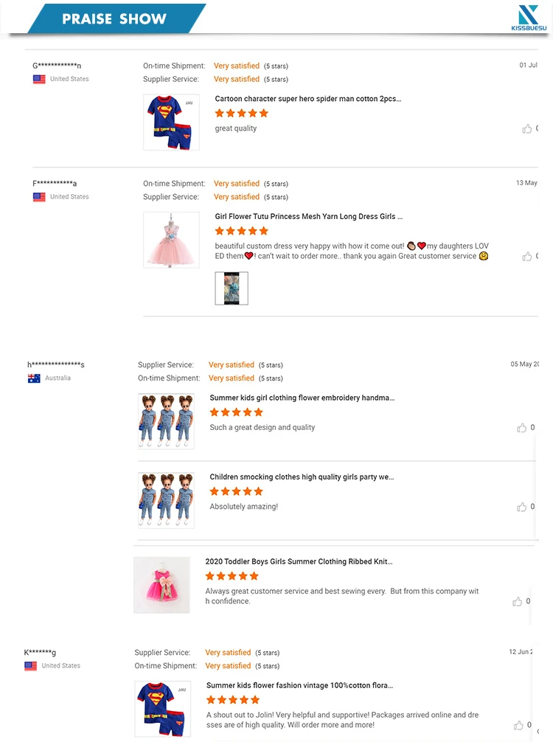Click the hot pink bow dress thumbnail
Screen dimensions: 553x756
pyautogui.click(x=161, y=585)
